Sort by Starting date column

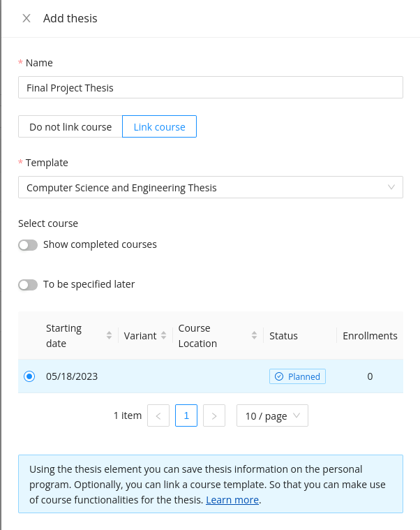coord(109,335)
